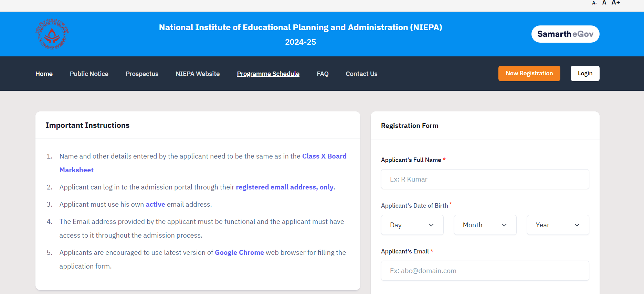The height and width of the screenshot is (294, 644).
Task: Go to the Contact Us page
Action: (361, 74)
